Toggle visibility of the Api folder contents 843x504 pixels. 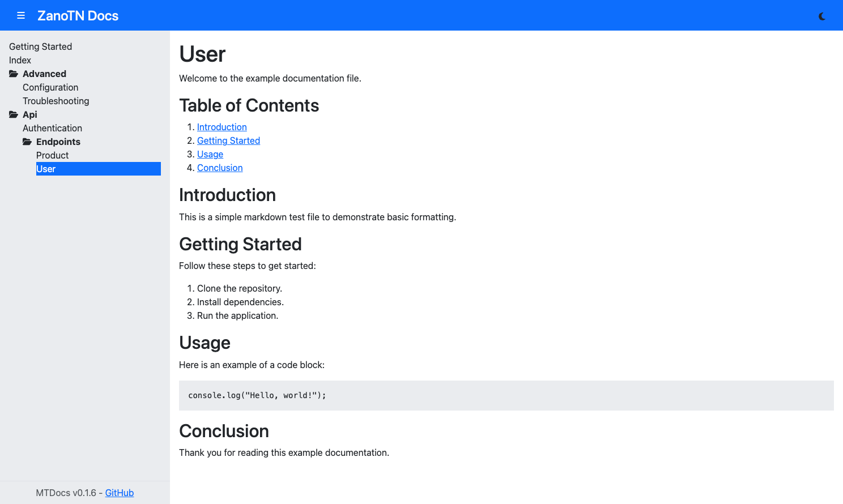tap(30, 114)
